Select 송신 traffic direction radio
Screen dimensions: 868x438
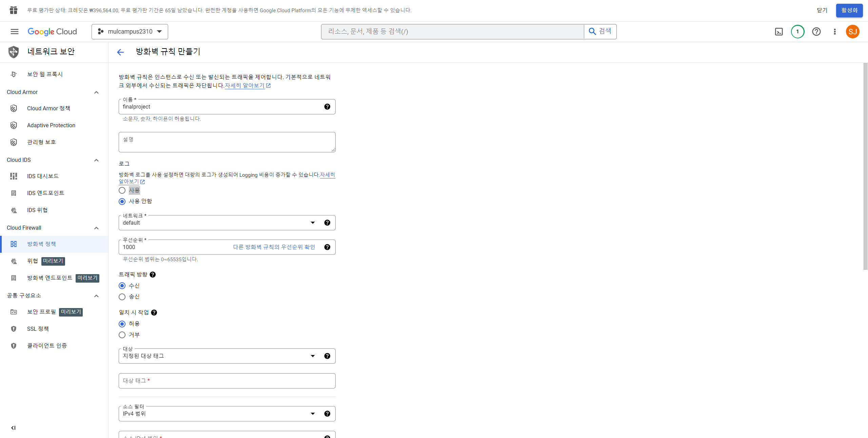click(122, 297)
